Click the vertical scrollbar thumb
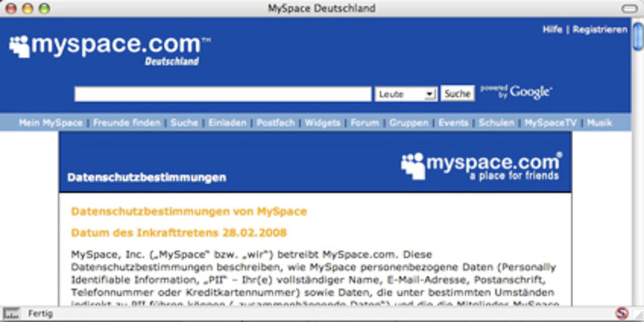 coord(638,36)
